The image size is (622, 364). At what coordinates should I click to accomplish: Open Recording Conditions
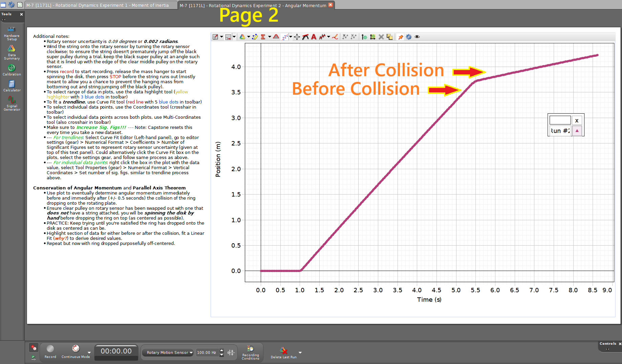tap(250, 352)
